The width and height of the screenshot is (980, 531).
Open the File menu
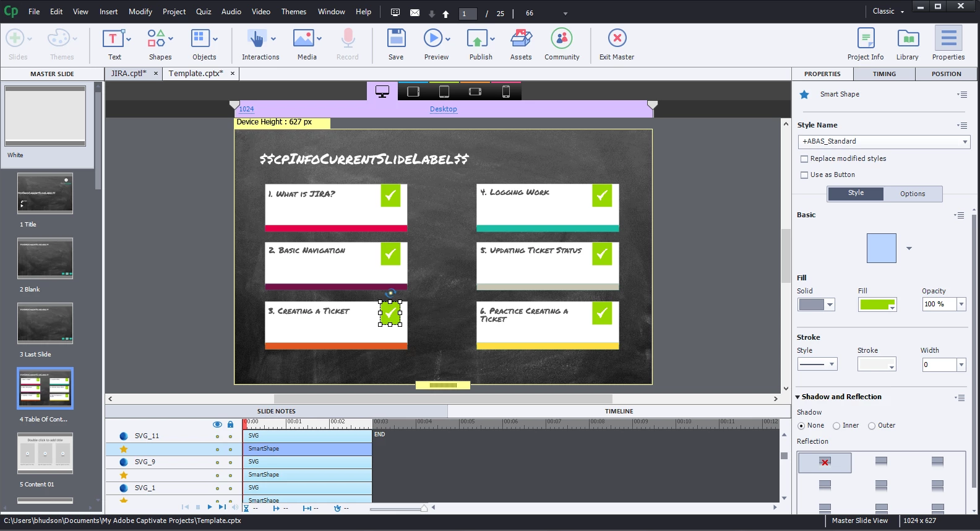point(34,12)
